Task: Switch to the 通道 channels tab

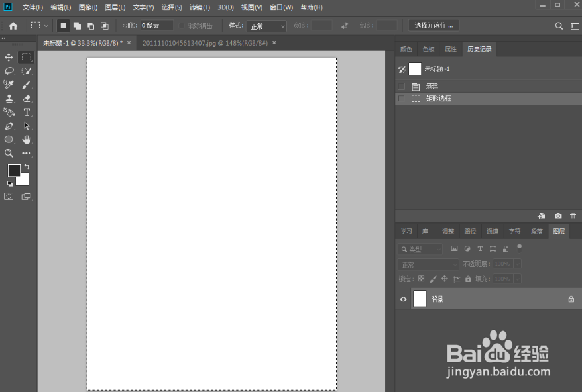Action: point(492,231)
